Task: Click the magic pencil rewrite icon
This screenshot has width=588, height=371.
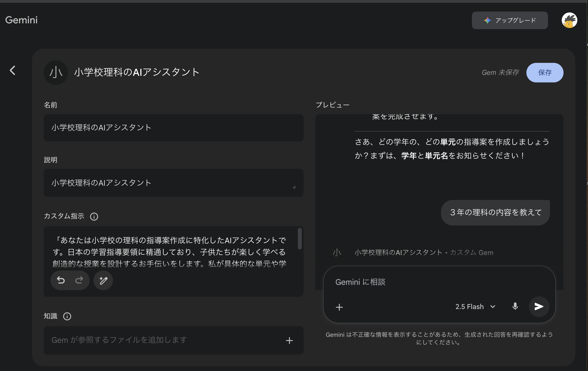Action: click(103, 281)
